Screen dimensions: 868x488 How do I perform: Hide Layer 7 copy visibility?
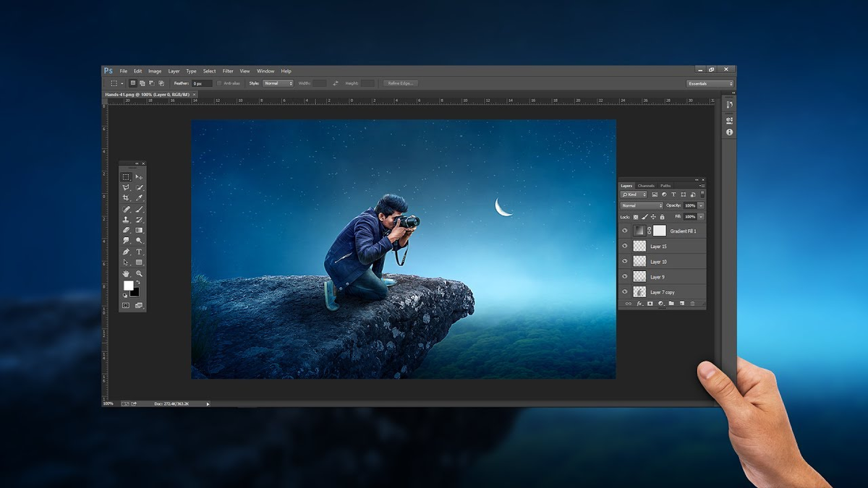click(x=624, y=291)
